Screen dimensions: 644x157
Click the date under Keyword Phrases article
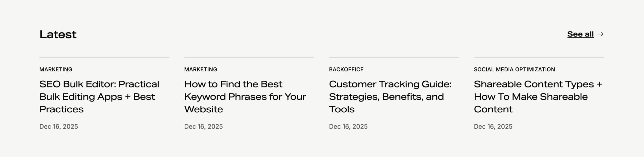[204, 127]
